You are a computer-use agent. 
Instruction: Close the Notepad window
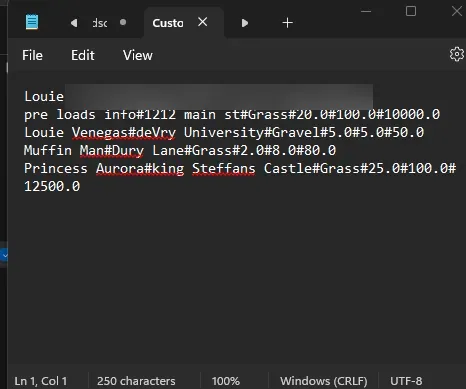point(457,11)
